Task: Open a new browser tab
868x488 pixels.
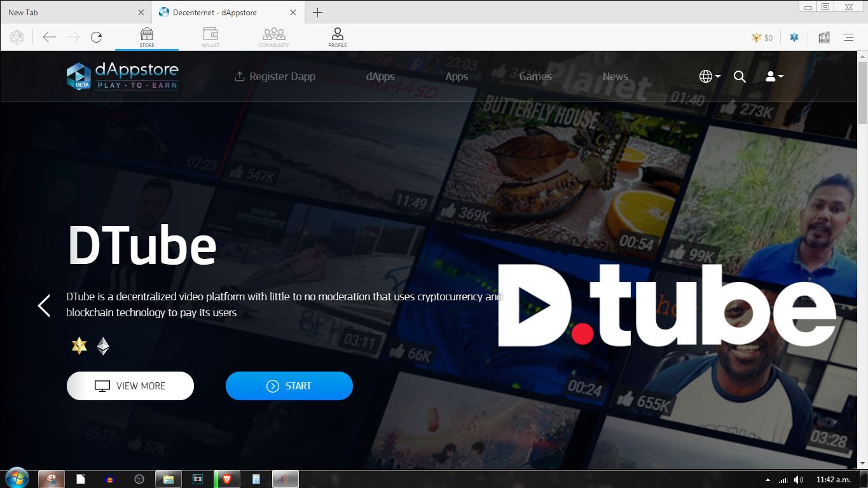Action: (x=318, y=13)
